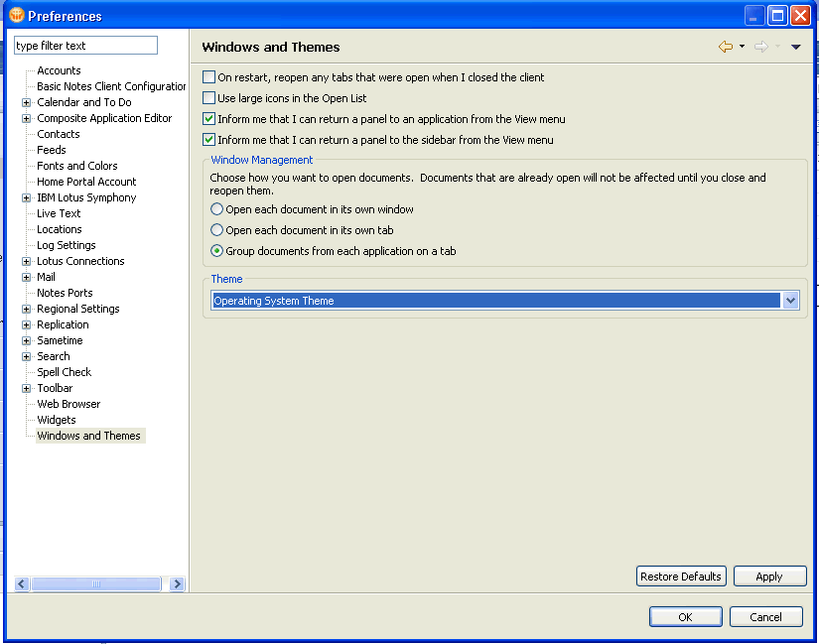Enable reopen tabs on restart checkbox
Image resolution: width=820 pixels, height=644 pixels.
208,77
